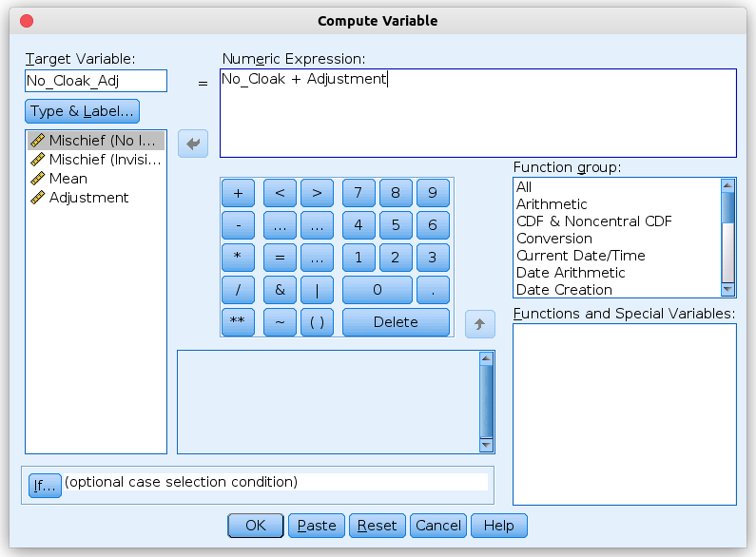This screenshot has height=557, width=756.
Task: Close the Compute Variable window with red button
Action: point(27,21)
